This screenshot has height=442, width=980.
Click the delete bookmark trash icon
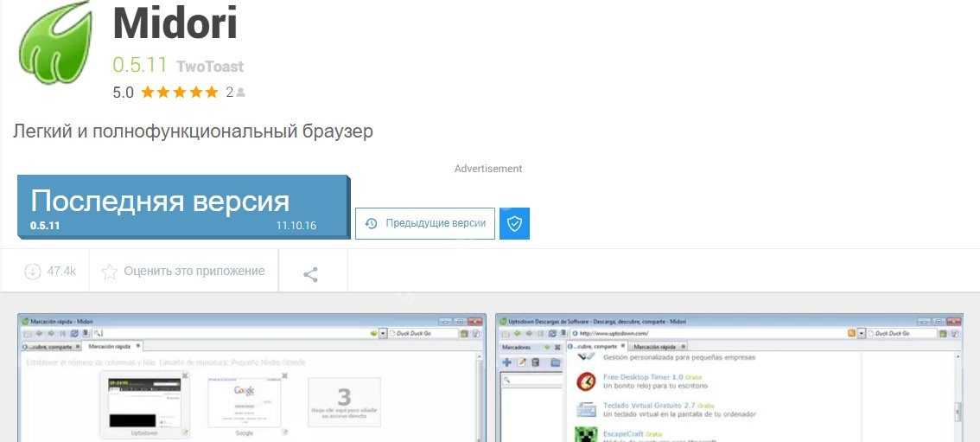535,362
